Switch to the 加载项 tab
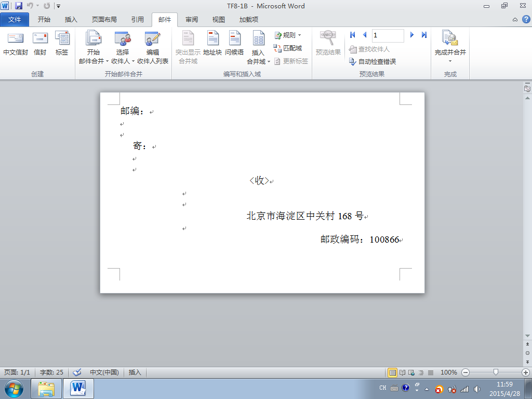This screenshot has height=399, width=532. click(249, 20)
